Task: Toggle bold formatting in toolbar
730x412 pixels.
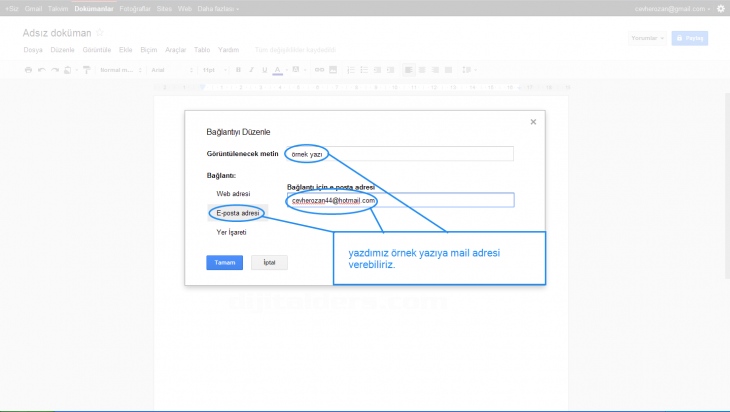Action: 238,70
